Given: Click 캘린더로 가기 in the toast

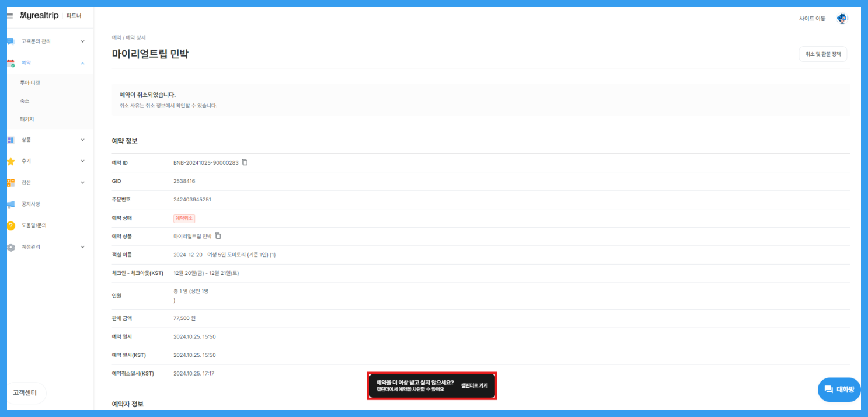Looking at the screenshot, I should [x=474, y=386].
